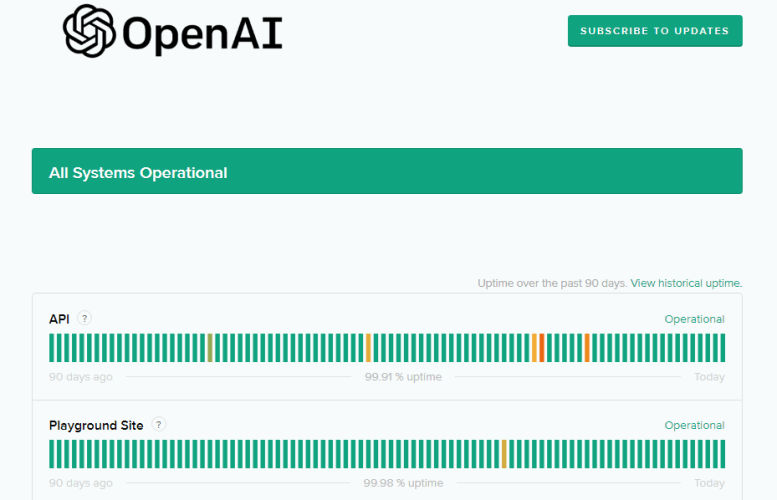Click the OpenAI logo
777x500 pixels.
pyautogui.click(x=172, y=31)
